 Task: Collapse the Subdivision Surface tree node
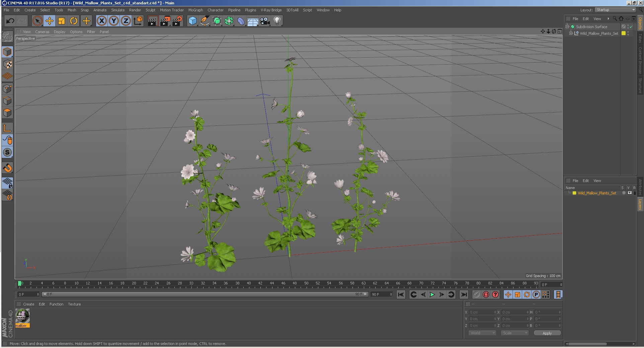[x=567, y=26]
